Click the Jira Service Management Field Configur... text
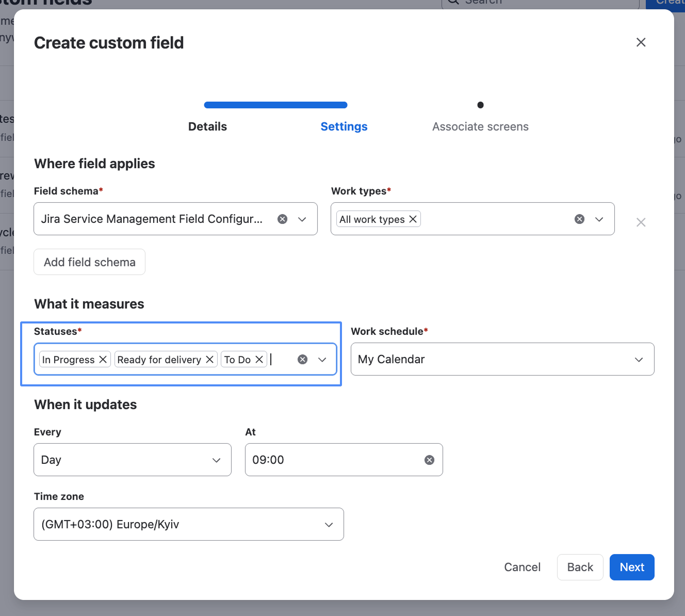 point(152,219)
